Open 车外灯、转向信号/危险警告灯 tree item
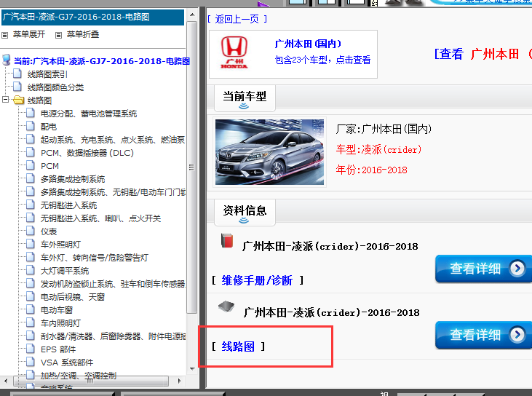The height and width of the screenshot is (396, 532). click(95, 258)
